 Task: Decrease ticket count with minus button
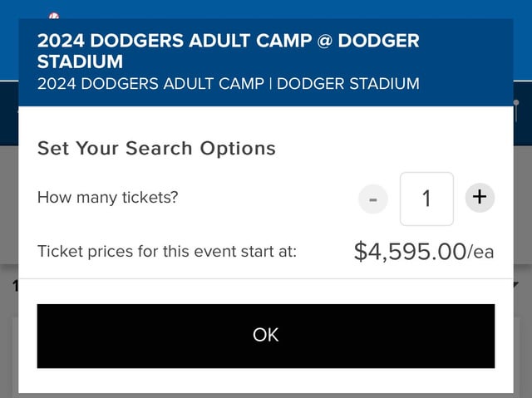coord(373,199)
